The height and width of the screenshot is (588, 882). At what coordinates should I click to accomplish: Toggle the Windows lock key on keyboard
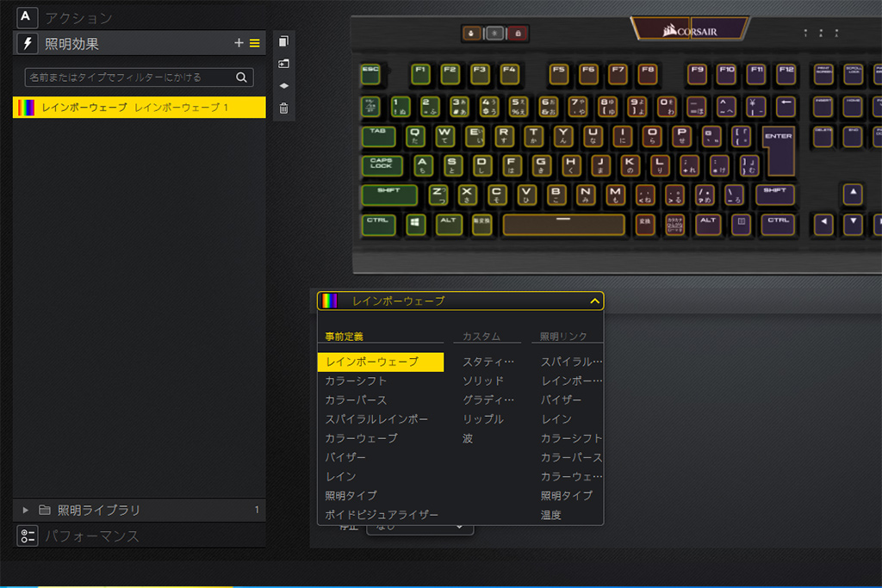(519, 34)
